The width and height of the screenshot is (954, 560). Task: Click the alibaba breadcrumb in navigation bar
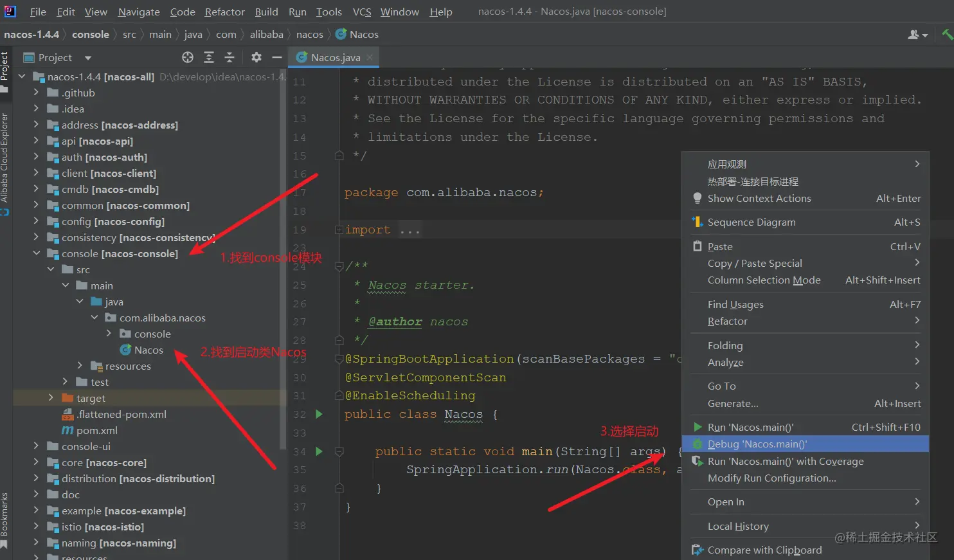tap(267, 35)
